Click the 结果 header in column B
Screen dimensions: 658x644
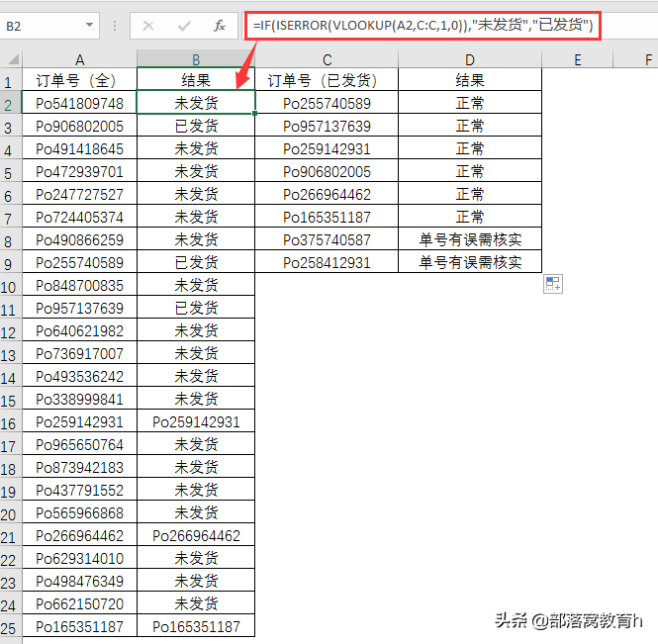point(196,80)
